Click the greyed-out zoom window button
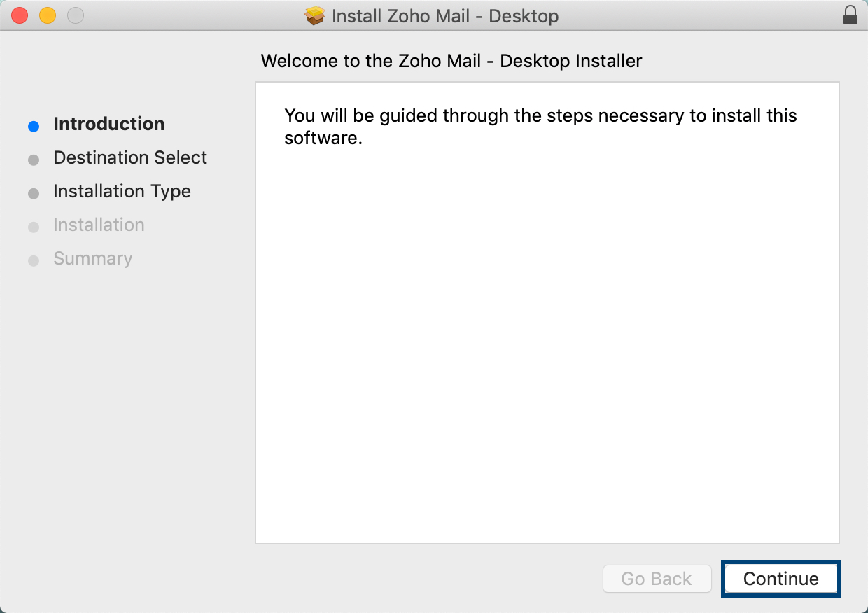This screenshot has height=613, width=868. click(x=76, y=15)
